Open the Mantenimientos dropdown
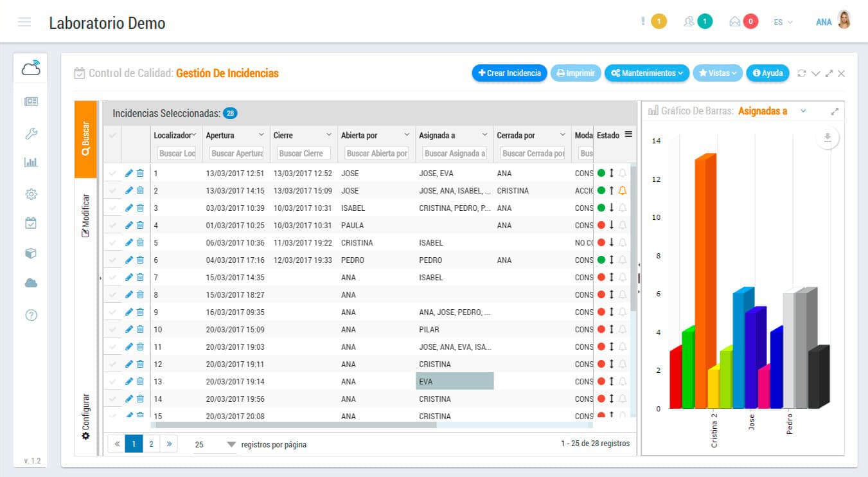Screen dimensions: 868x477 pyautogui.click(x=646, y=73)
